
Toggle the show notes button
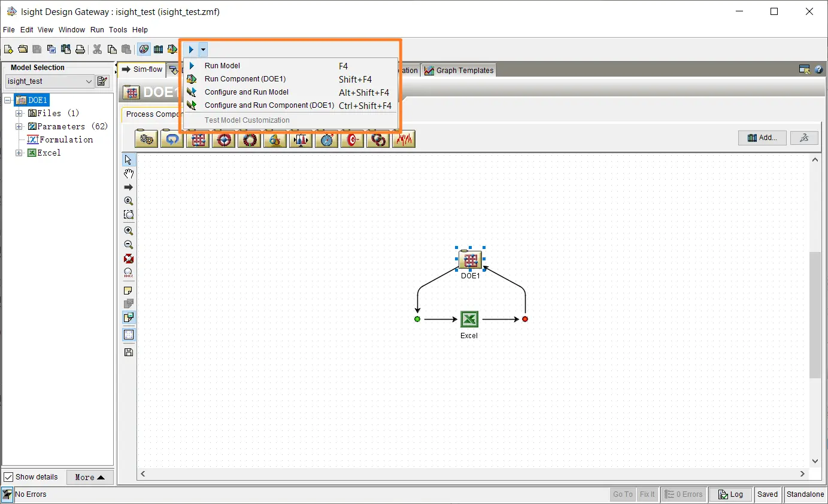click(x=128, y=317)
